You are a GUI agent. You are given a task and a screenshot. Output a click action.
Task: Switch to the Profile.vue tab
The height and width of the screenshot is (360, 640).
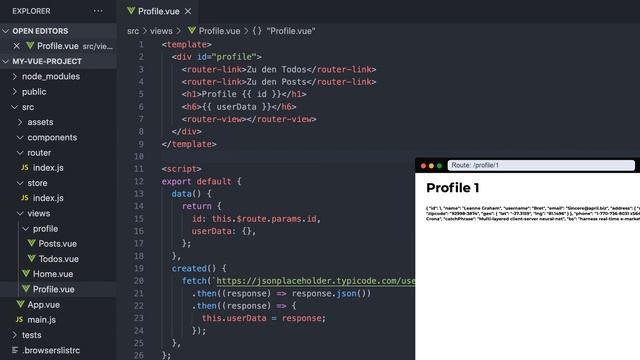158,11
